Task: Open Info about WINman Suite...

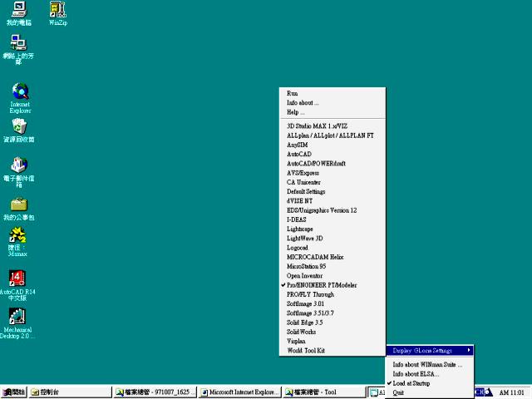Action: 430,365
